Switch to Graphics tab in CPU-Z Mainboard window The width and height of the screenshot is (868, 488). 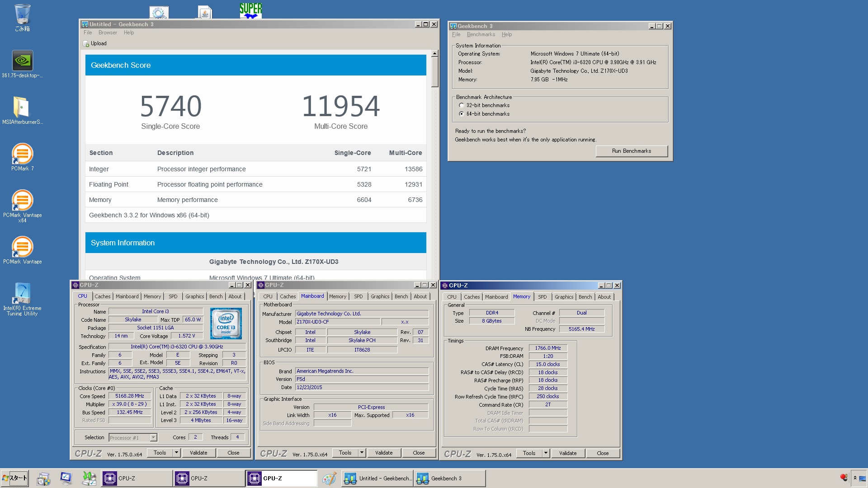pos(380,296)
